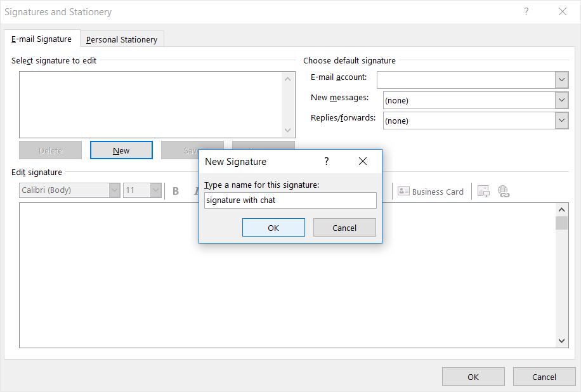581x392 pixels.
Task: Cancel the New Signature dialog
Action: 344,227
